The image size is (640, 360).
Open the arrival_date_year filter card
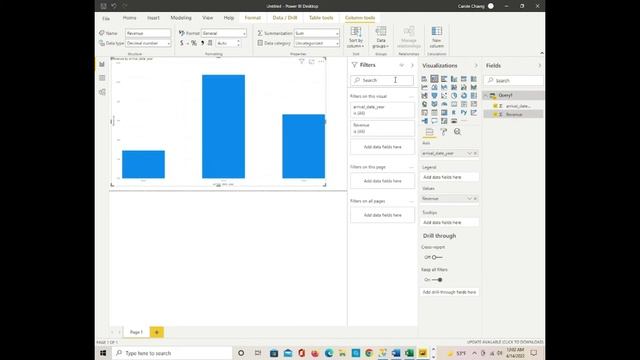[382, 110]
